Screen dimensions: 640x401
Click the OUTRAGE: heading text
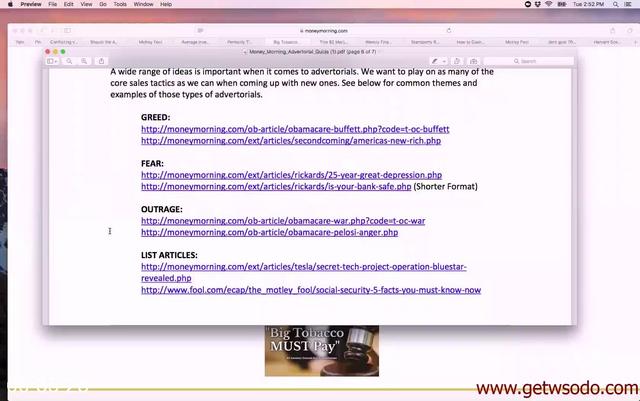click(x=162, y=209)
